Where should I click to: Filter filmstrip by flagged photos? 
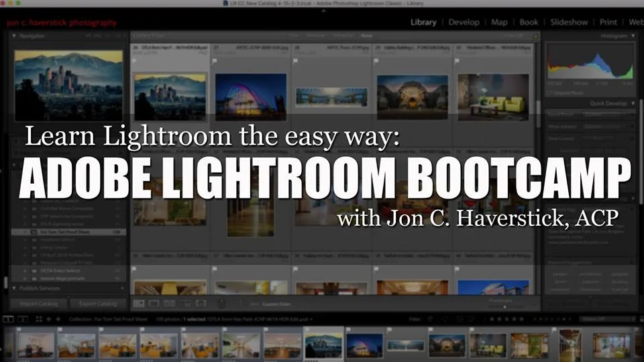coord(431,319)
